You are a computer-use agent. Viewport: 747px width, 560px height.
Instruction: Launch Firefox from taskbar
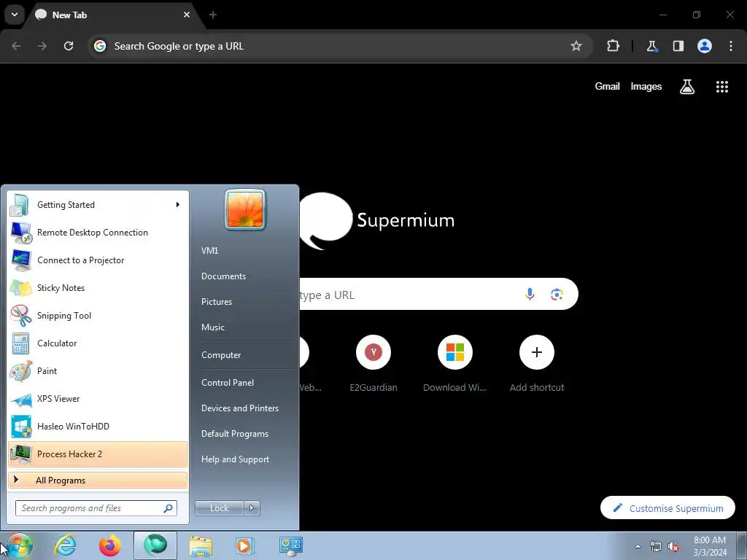point(110,545)
